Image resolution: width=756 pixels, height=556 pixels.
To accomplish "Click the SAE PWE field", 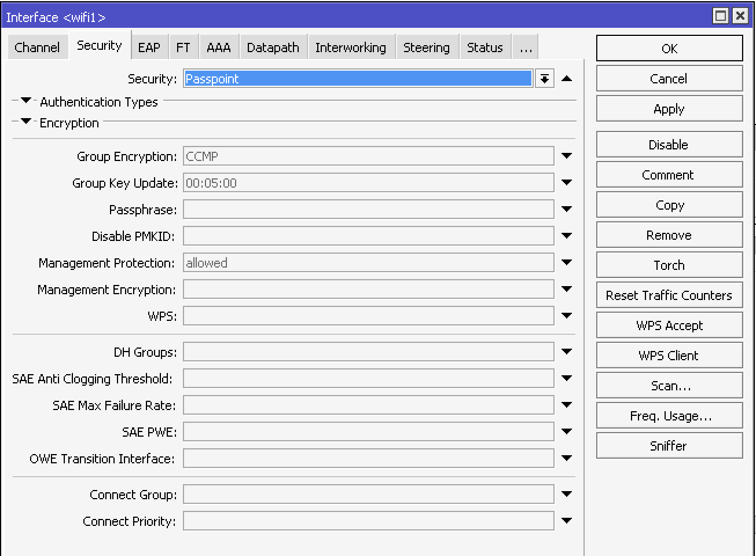I will [369, 432].
